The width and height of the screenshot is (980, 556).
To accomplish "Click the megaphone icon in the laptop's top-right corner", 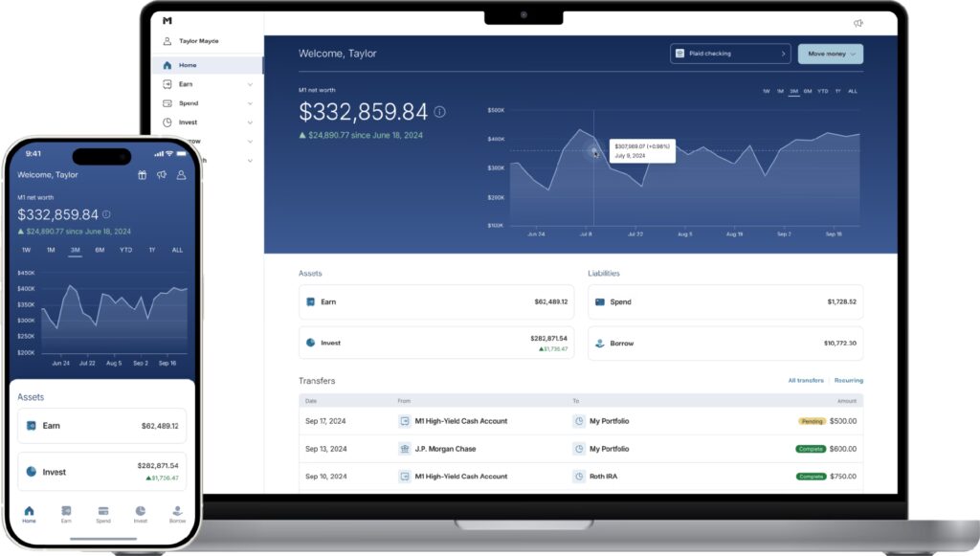I will tap(857, 23).
